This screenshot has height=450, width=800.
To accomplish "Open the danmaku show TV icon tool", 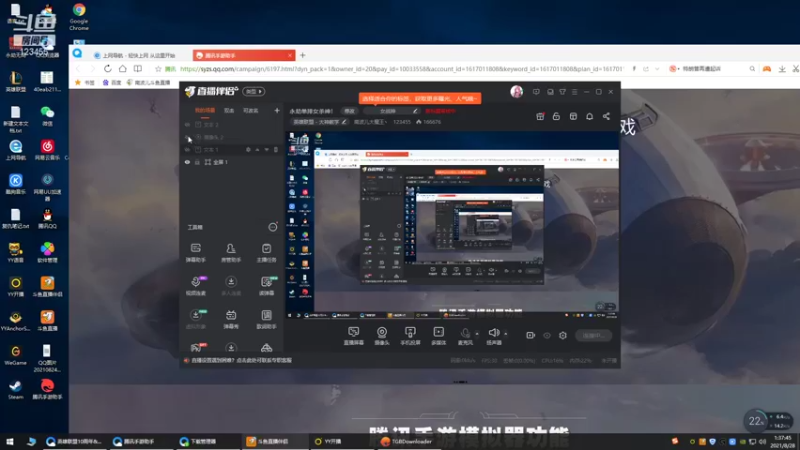I will tap(231, 319).
